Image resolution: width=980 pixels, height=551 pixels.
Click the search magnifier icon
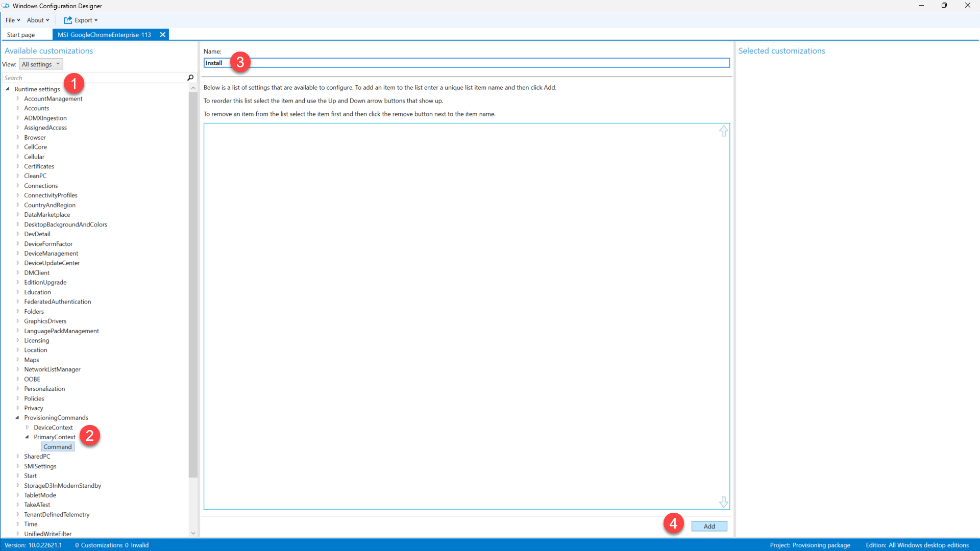coord(190,78)
